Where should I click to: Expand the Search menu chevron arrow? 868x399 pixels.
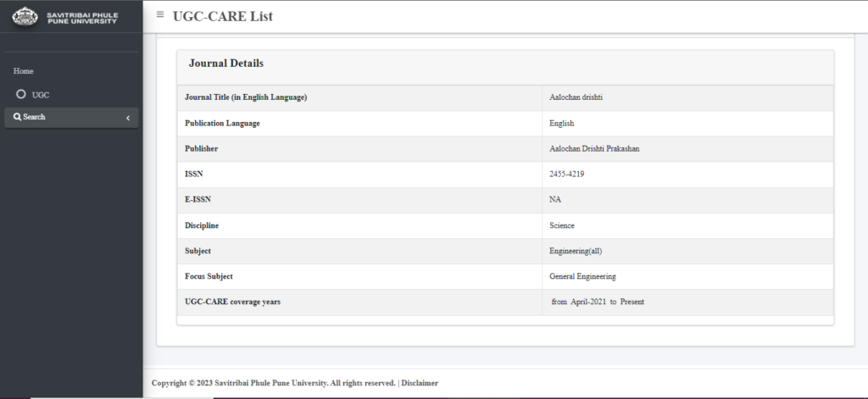pos(128,118)
